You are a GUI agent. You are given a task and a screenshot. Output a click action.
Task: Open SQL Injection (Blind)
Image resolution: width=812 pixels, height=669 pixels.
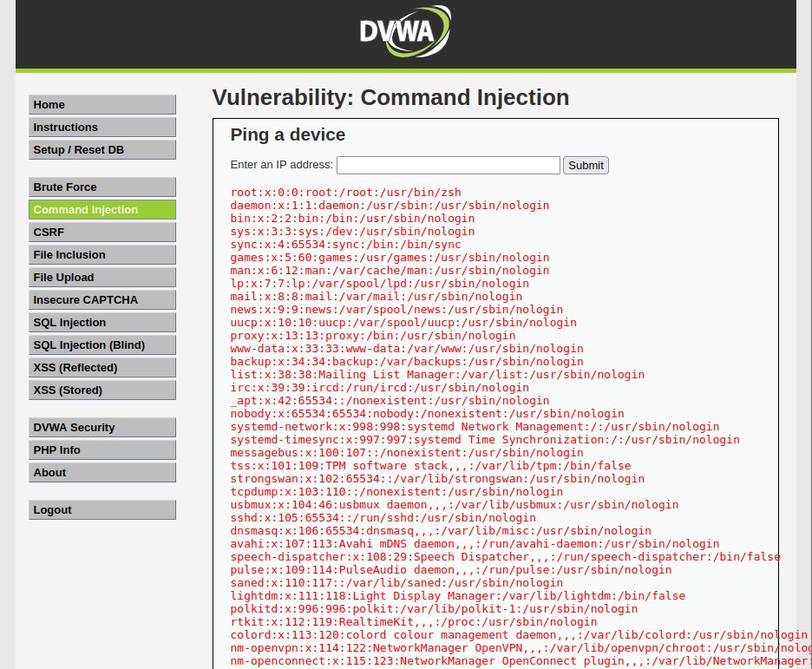click(x=102, y=344)
